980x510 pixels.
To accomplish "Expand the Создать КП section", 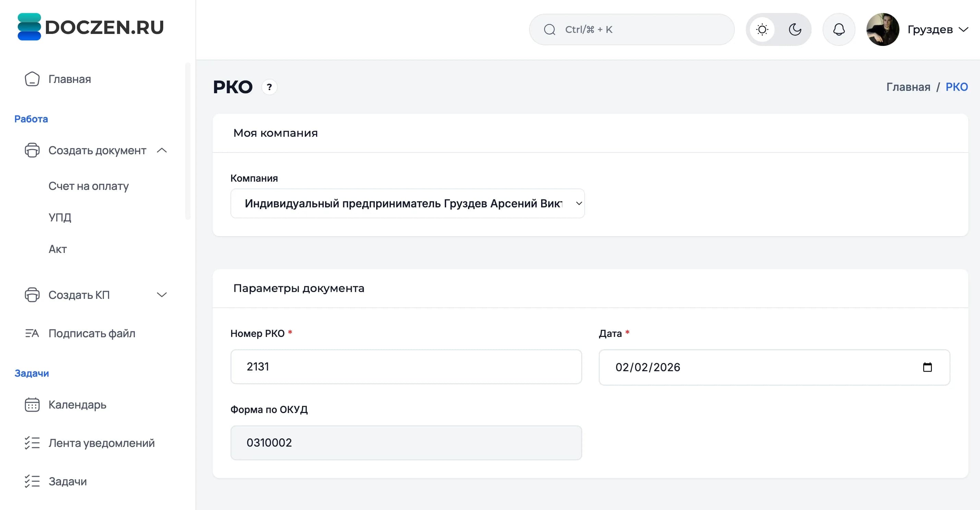I will 162,295.
